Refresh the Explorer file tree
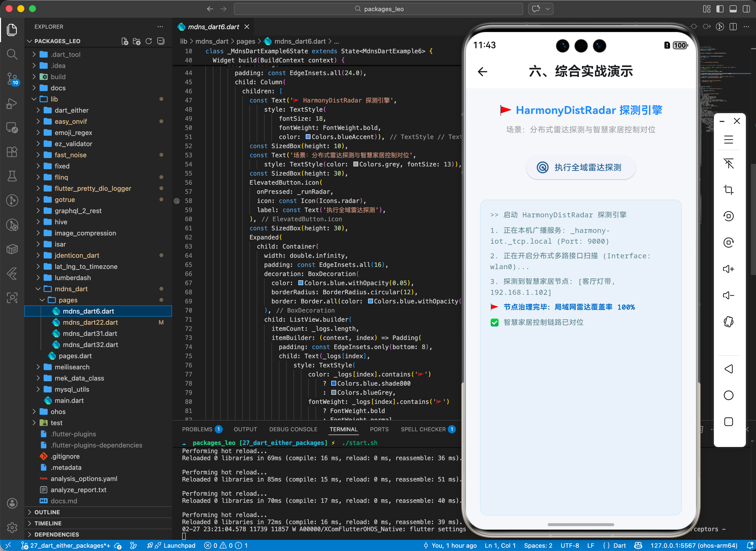 [149, 41]
